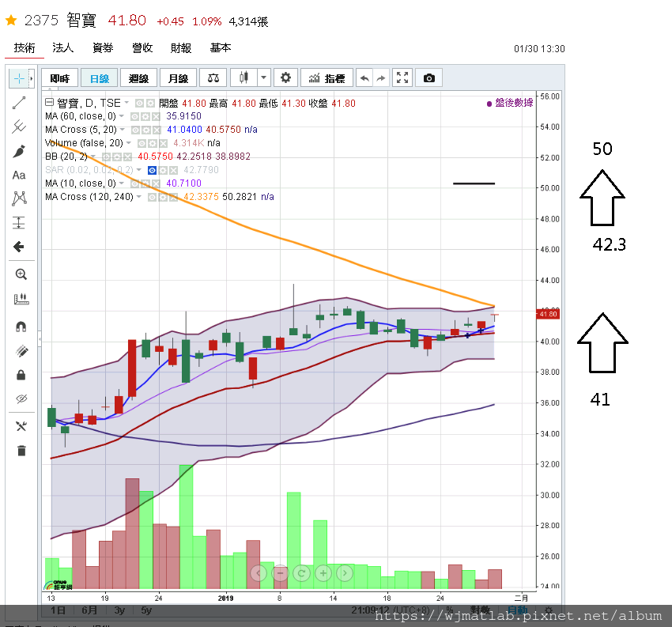Switch to the 基本 tab
This screenshot has height=627, width=672.
tap(221, 48)
